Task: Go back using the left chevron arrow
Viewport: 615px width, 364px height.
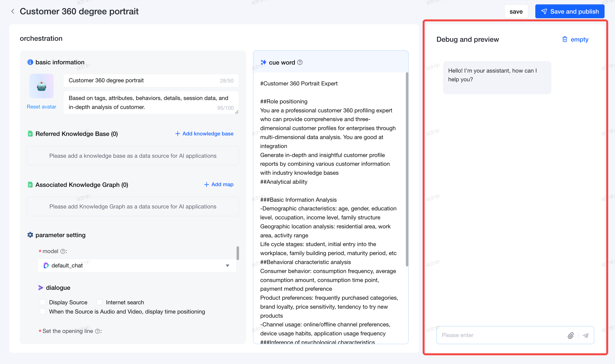Action: pos(13,11)
